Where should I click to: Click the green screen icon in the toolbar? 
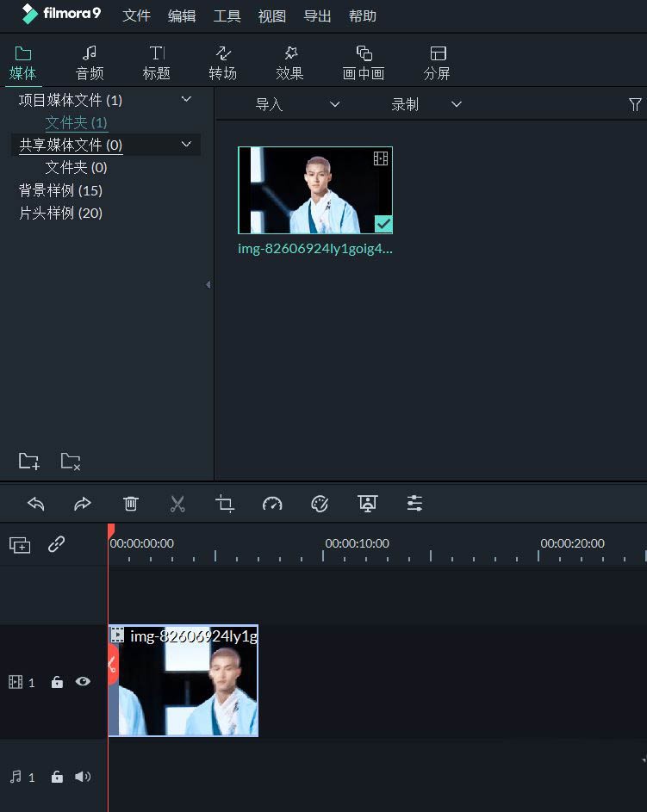pos(367,504)
